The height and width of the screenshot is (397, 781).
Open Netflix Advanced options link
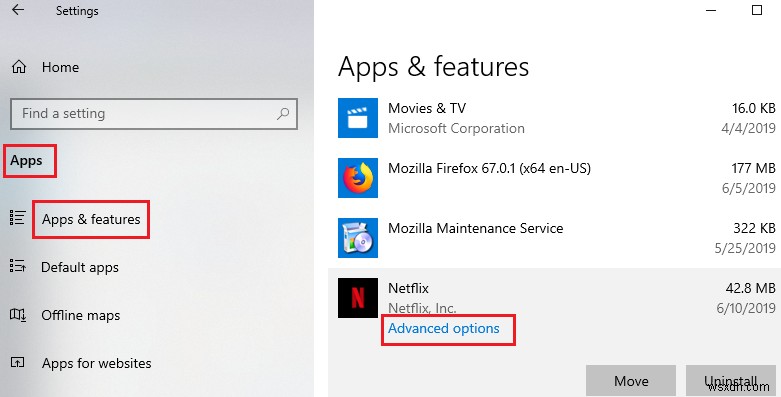[x=443, y=329]
